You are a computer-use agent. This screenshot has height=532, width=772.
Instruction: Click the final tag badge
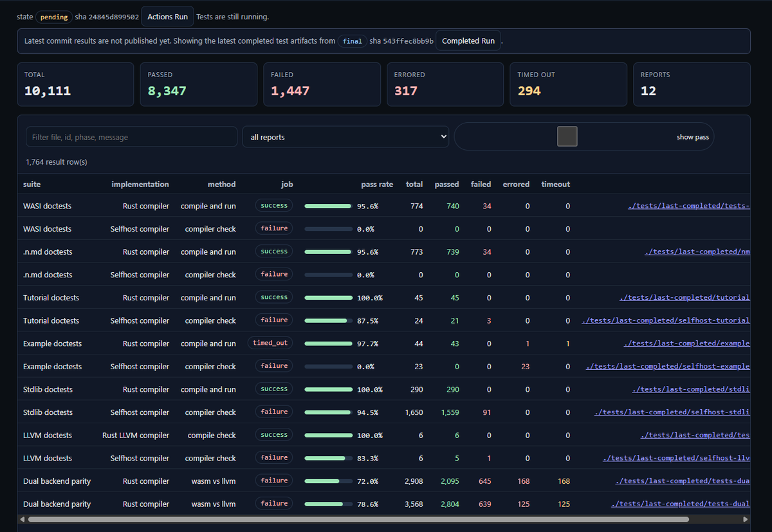(352, 41)
